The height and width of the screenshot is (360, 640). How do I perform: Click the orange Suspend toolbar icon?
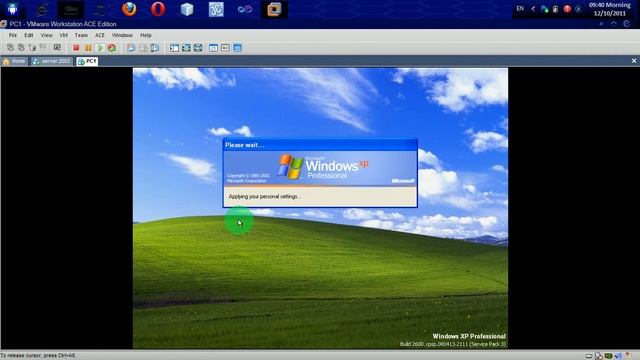point(88,48)
